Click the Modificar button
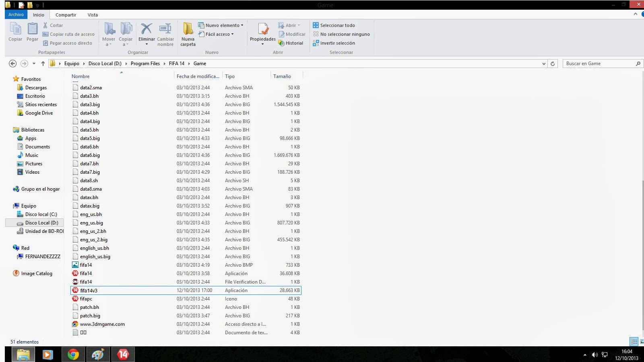644x362 pixels. [292, 34]
